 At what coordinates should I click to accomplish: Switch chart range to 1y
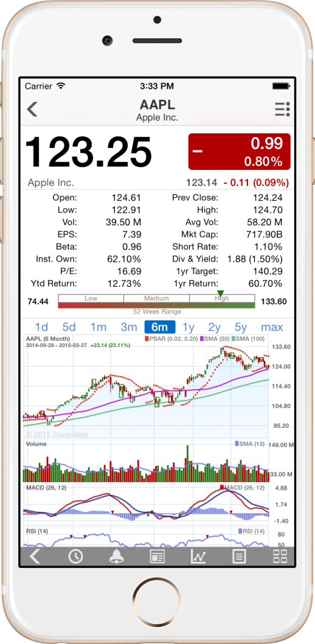pyautogui.click(x=189, y=327)
